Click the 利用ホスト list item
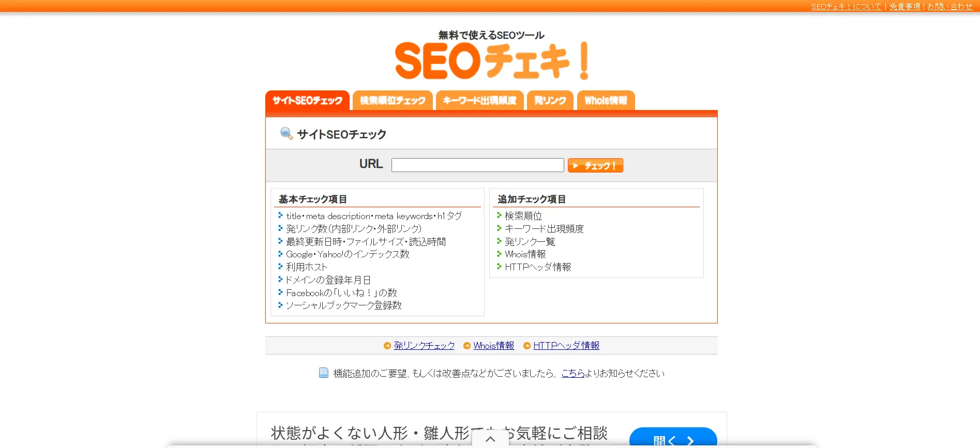The width and height of the screenshot is (980, 448). 307,267
